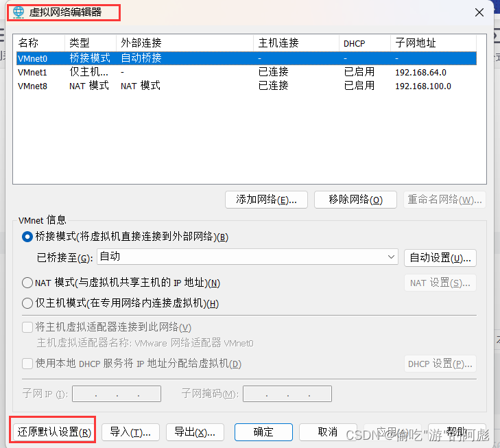Viewport: 500px width, 448px height.
Task: Click 移除网络 button
Action: tap(355, 200)
